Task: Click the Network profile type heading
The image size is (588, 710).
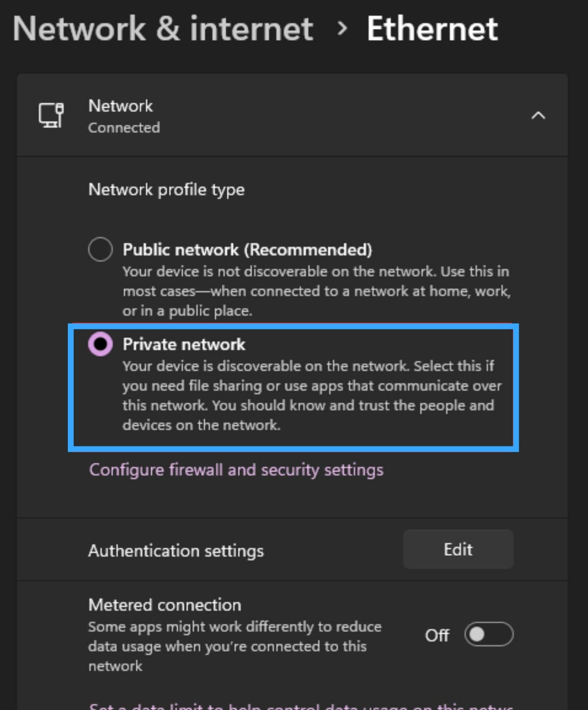Action: click(166, 190)
